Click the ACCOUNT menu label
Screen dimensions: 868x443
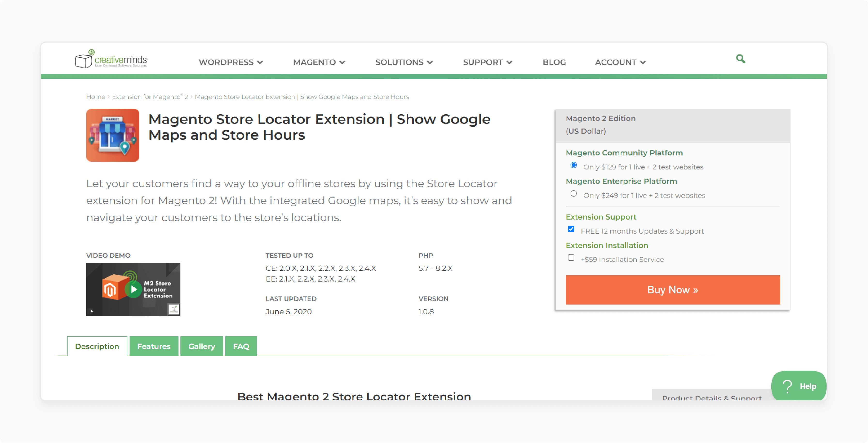click(616, 62)
